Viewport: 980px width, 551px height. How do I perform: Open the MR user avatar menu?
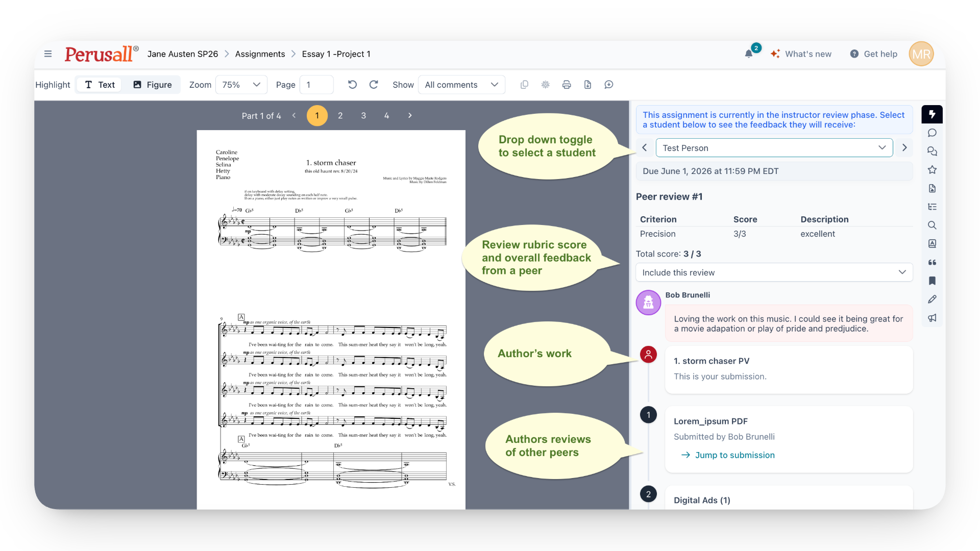pyautogui.click(x=921, y=54)
